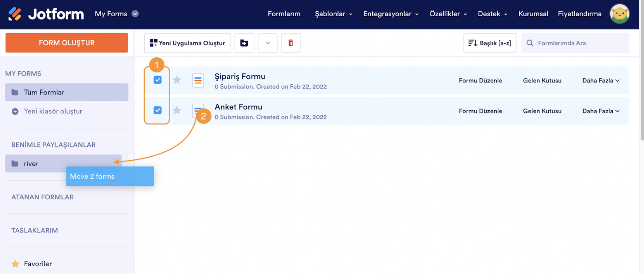Expand the Şablonlar menu
This screenshot has height=275, width=644.
[333, 14]
